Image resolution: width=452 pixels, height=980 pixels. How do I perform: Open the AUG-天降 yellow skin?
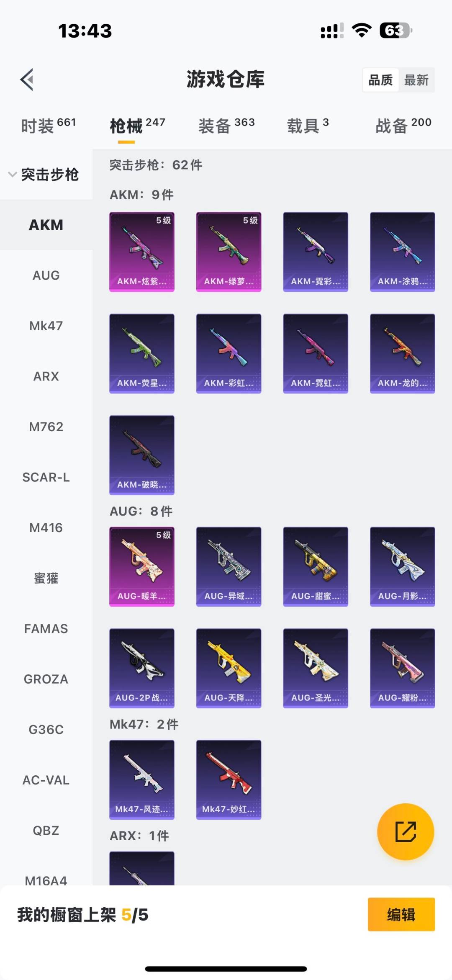pyautogui.click(x=229, y=668)
